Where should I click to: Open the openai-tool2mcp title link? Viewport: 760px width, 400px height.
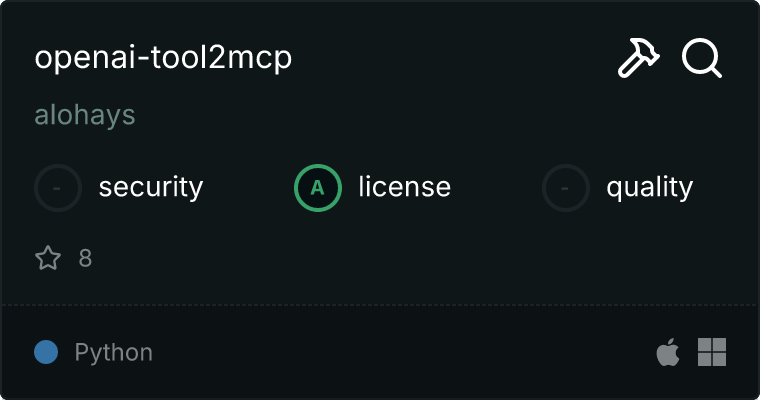point(163,58)
